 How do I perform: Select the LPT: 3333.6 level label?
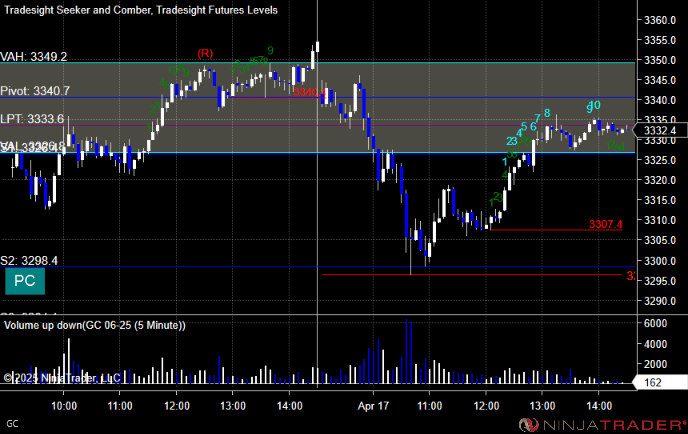tap(32, 119)
